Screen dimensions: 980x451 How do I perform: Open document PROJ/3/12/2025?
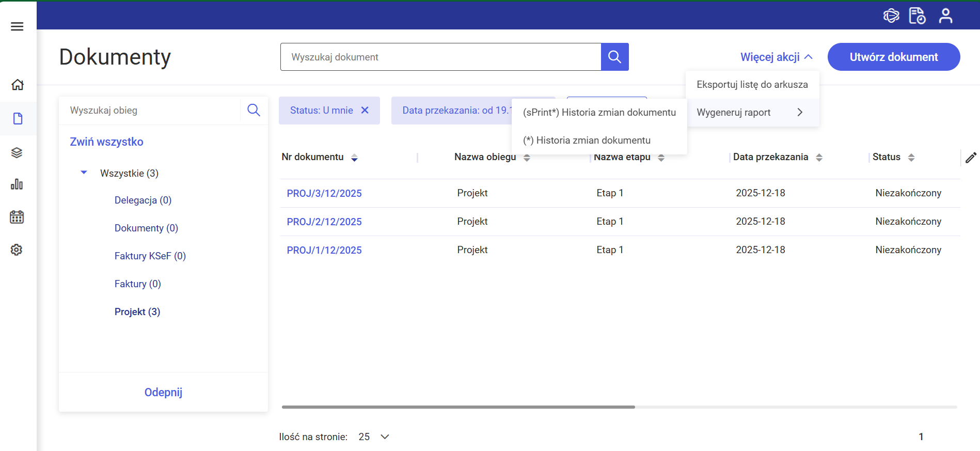tap(324, 193)
